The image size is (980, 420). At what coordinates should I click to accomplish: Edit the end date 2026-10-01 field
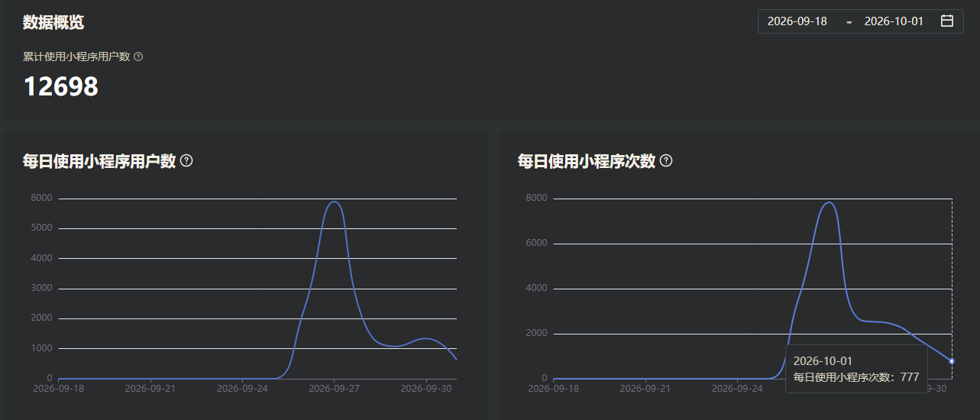[894, 21]
